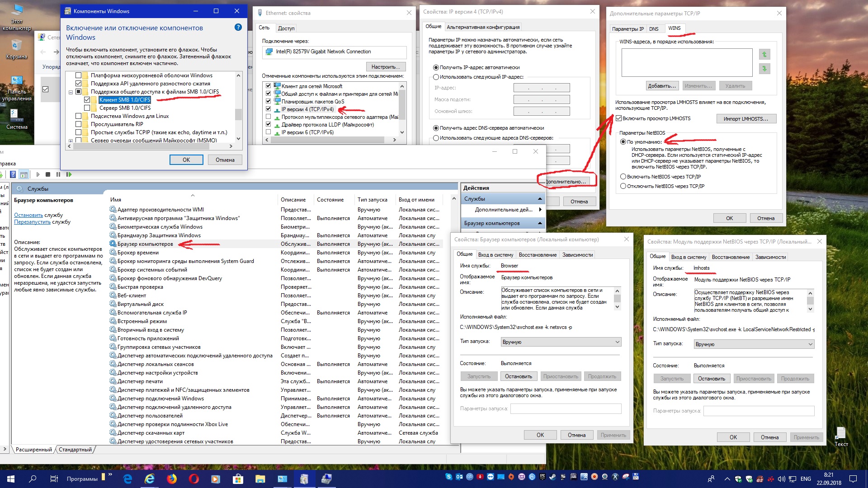Uncheck Клиент SMB 1.0/CIFS checkbox

[x=87, y=100]
